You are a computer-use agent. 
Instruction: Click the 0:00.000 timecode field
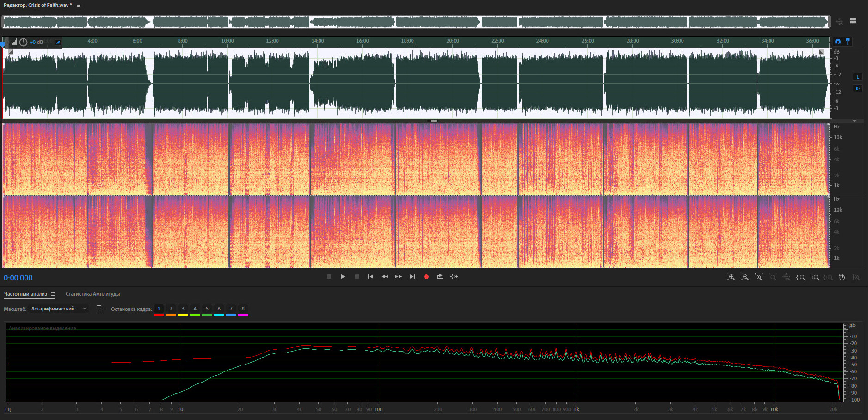(x=18, y=278)
